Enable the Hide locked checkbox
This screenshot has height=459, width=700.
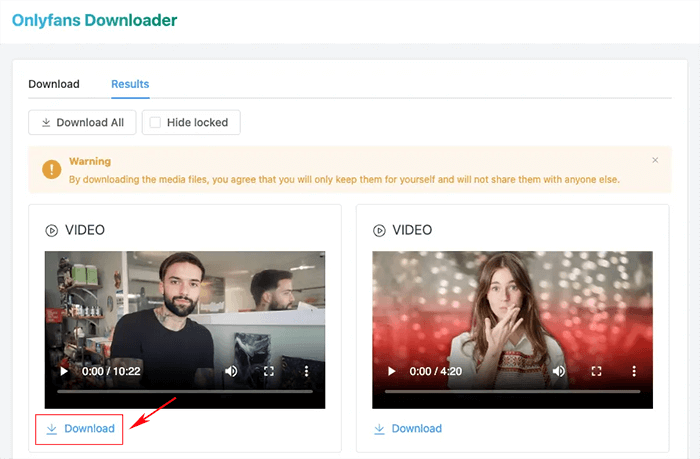pos(155,123)
